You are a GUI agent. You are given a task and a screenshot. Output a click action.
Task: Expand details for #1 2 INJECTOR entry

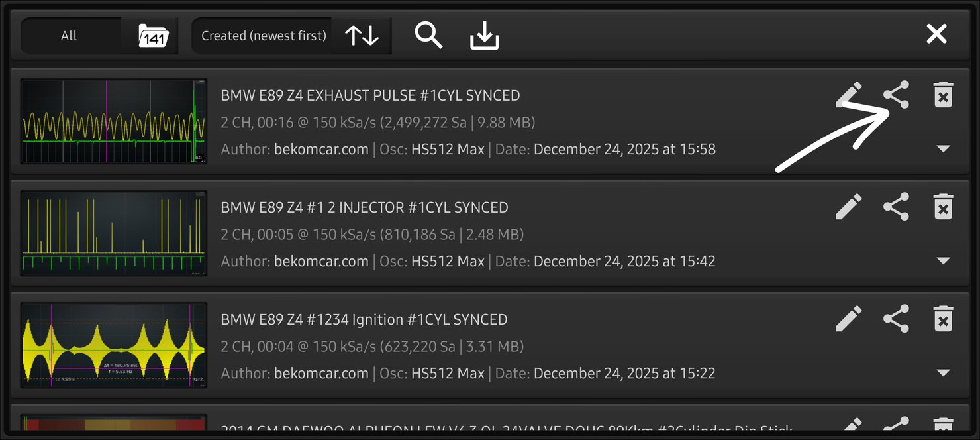tap(944, 261)
